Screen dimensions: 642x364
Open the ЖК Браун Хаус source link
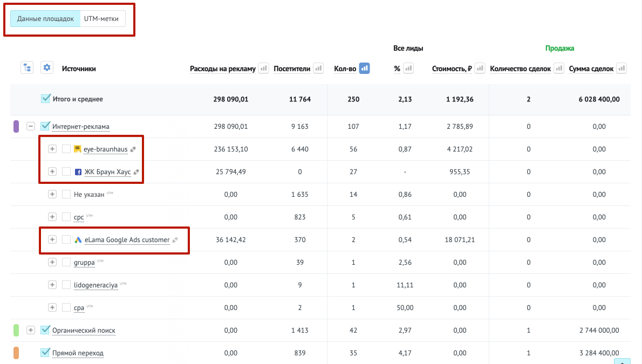click(x=108, y=172)
